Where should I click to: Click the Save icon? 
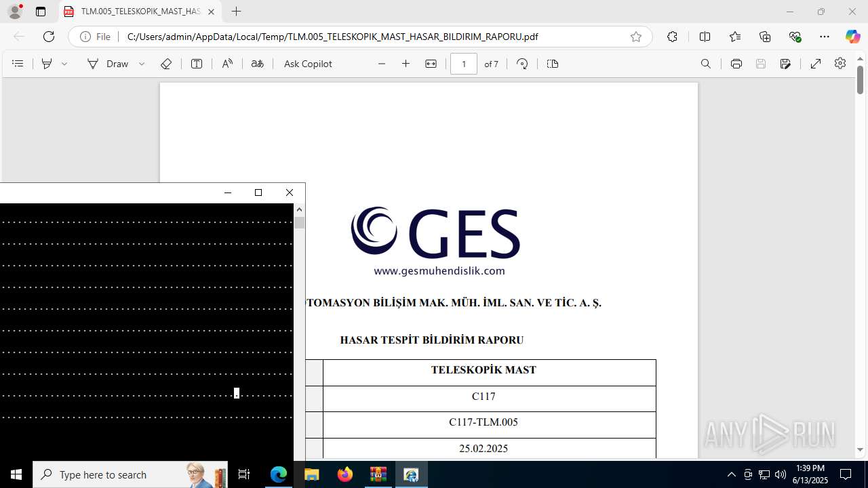point(761,64)
